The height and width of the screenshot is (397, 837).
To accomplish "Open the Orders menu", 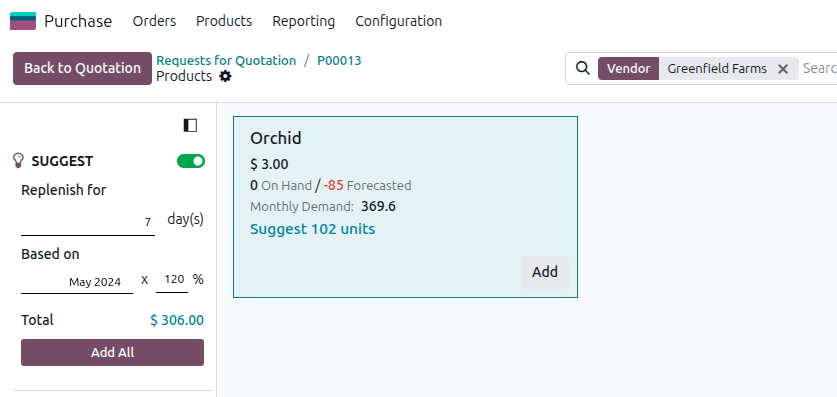I will [154, 21].
